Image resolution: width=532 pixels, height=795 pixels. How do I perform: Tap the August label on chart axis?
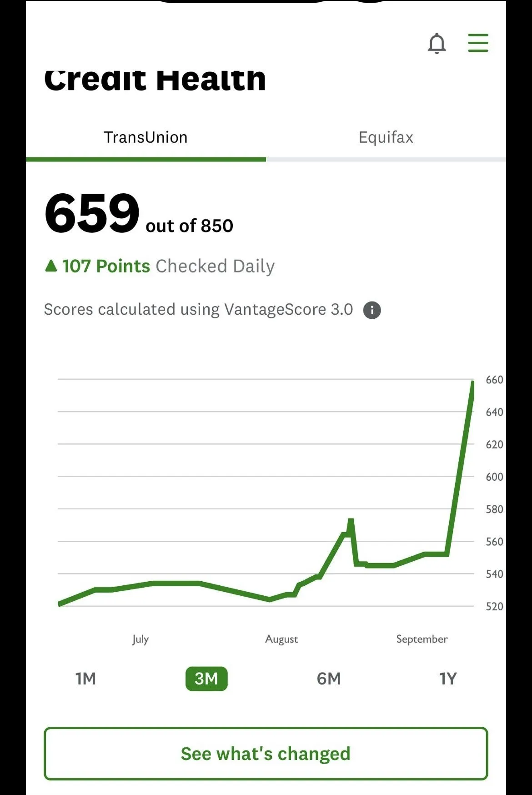281,639
